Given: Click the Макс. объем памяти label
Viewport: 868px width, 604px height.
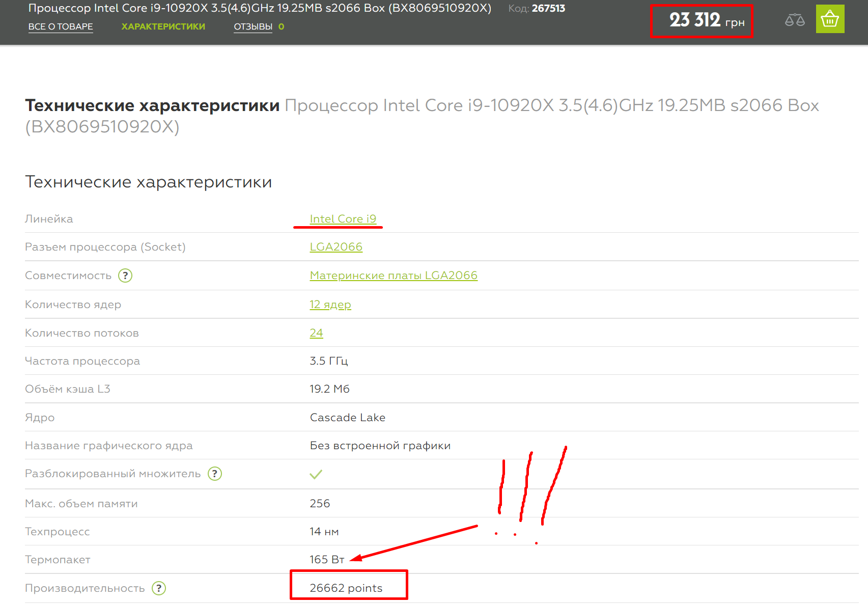Looking at the screenshot, I should (81, 504).
